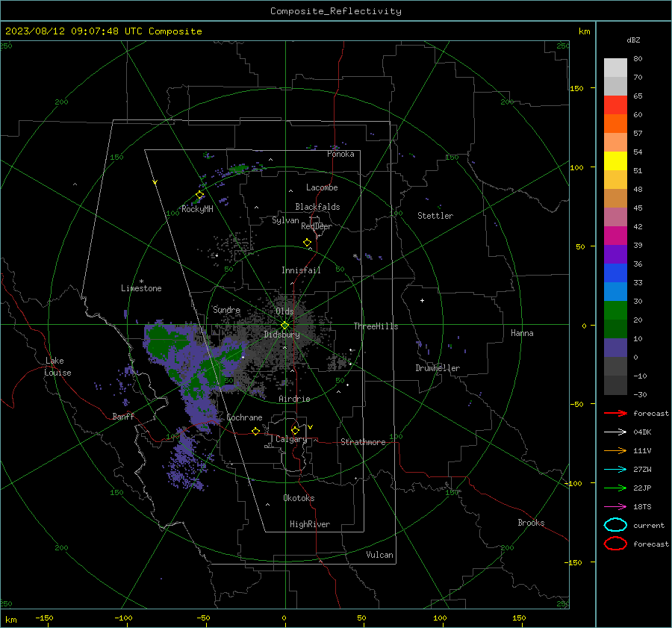This screenshot has width=672, height=628.
Task: Click the magenta 18TS arrow in legend
Action: coord(615,507)
